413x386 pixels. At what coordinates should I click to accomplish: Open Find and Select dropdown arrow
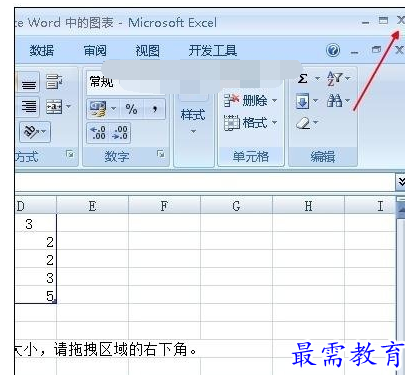click(x=347, y=100)
